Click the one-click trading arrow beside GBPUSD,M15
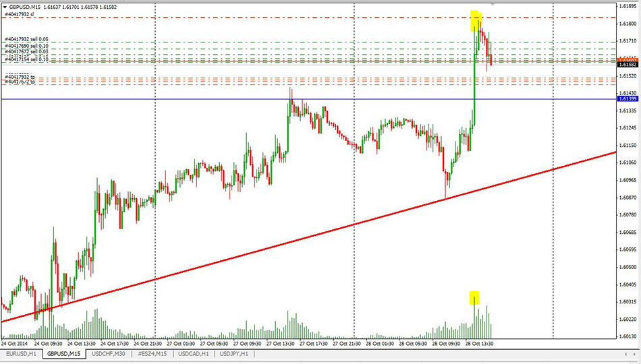 [x=5, y=5]
